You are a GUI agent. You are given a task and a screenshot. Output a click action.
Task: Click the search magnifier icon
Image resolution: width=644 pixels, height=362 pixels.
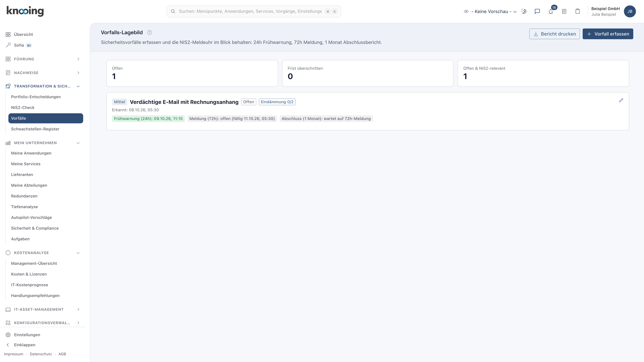(x=173, y=12)
